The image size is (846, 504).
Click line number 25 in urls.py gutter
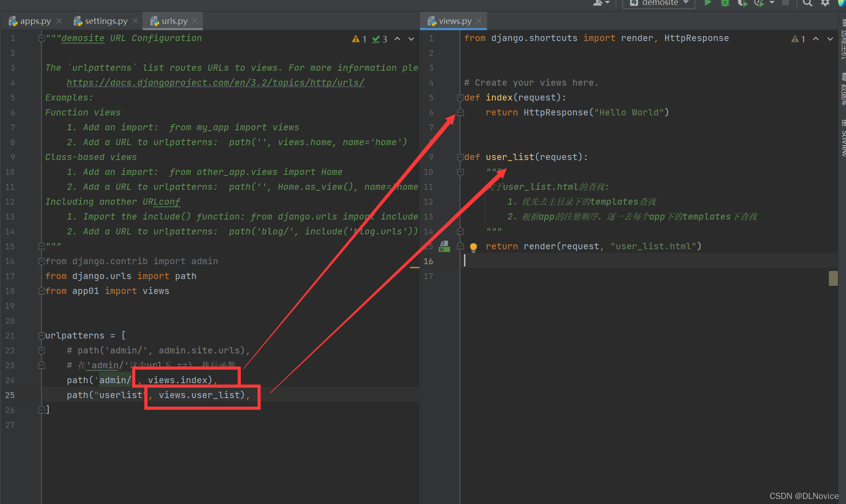[x=10, y=395]
